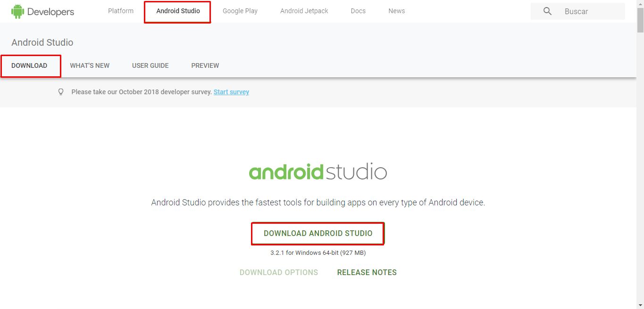Open the Google Play nav item
The height and width of the screenshot is (309, 644).
point(240,11)
